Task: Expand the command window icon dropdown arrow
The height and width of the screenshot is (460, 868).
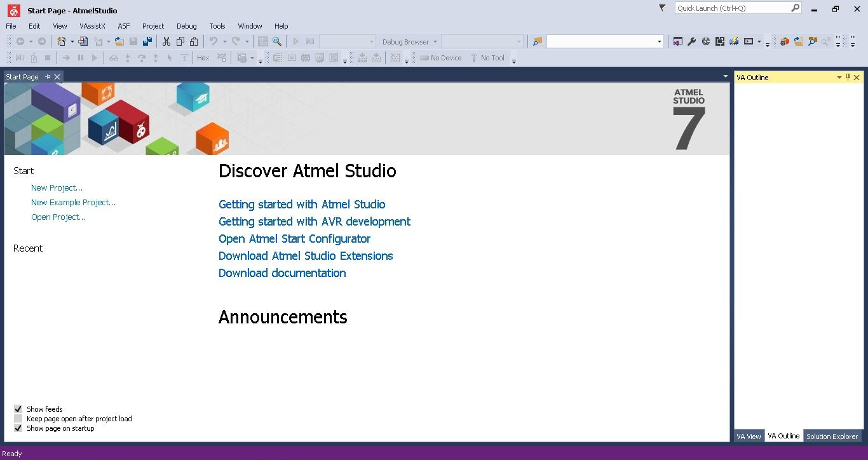Action: pos(759,41)
